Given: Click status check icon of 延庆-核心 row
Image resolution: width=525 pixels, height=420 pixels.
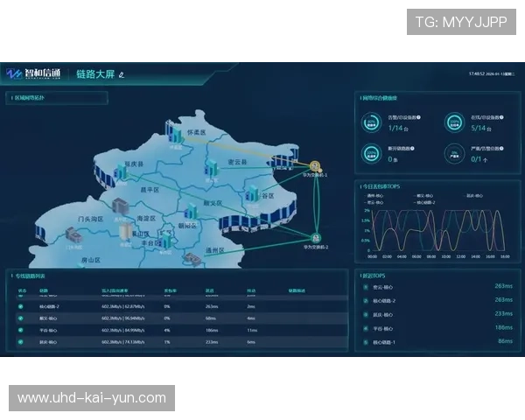Looking at the screenshot, I should click(x=21, y=342).
